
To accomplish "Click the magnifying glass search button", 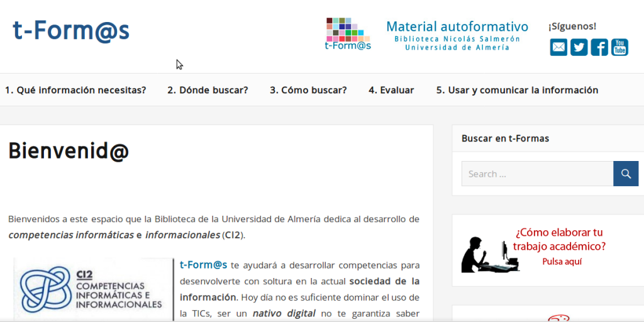I will 626,174.
